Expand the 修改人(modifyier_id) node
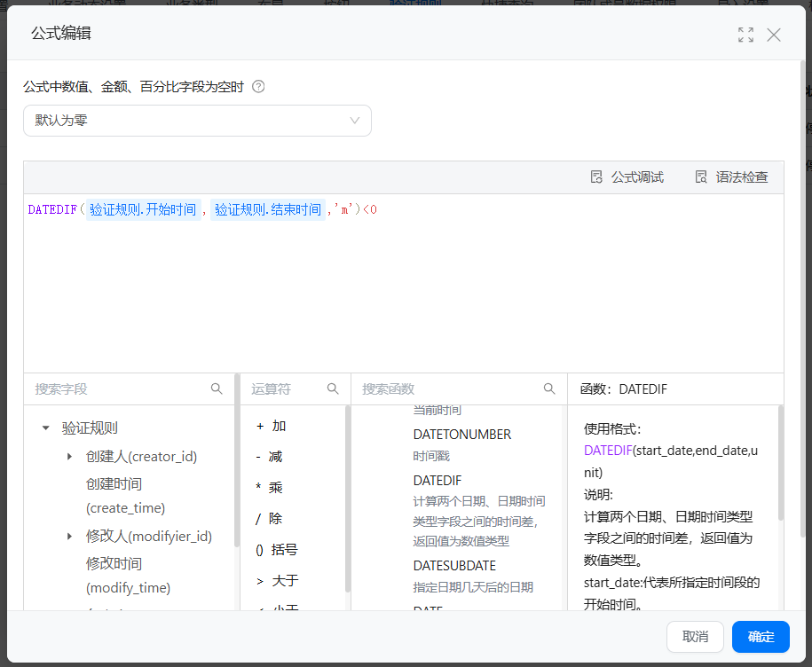The width and height of the screenshot is (812, 667). click(x=69, y=536)
